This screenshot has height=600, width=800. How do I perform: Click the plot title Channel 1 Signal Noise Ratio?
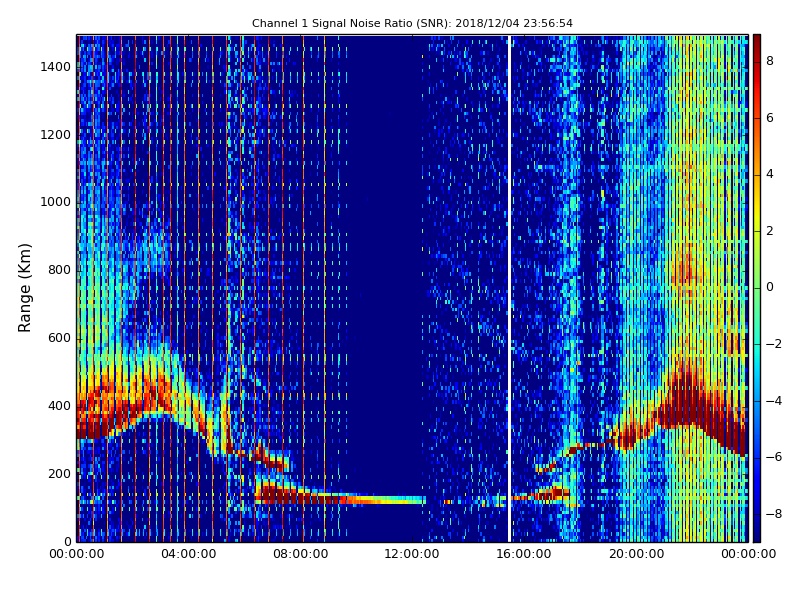[x=412, y=23]
